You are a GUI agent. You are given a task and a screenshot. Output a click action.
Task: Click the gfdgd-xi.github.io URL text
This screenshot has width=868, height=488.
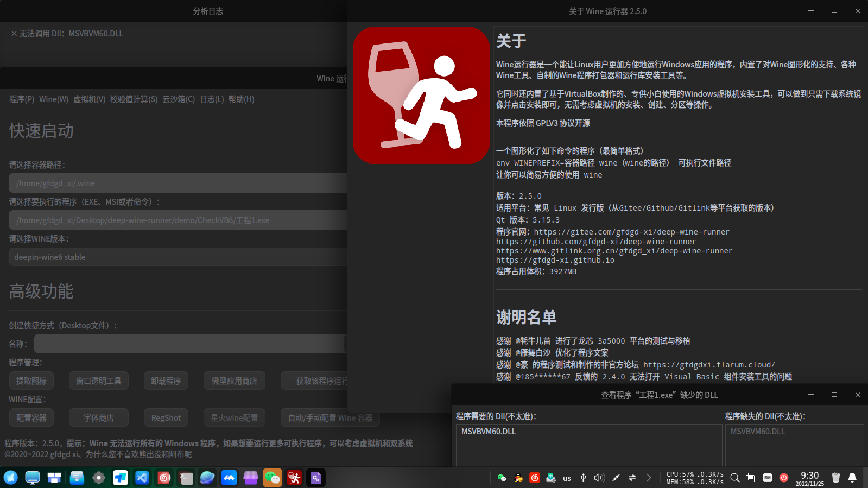coord(555,260)
